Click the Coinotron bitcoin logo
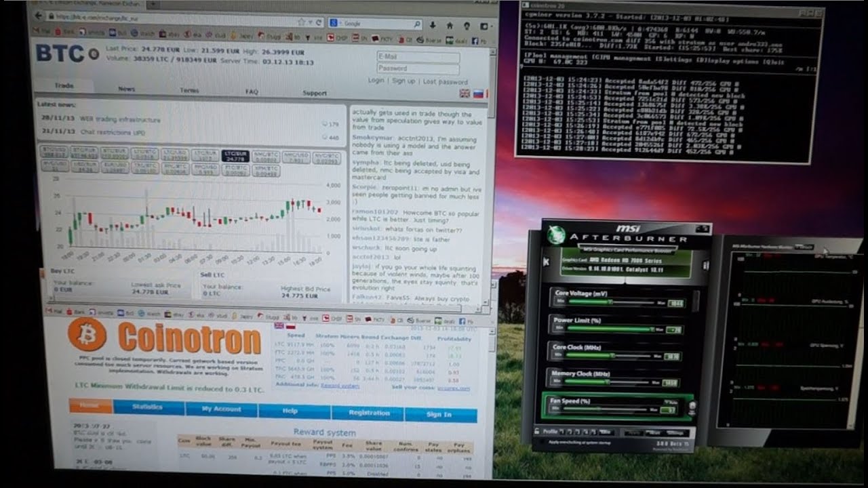 click(x=87, y=335)
